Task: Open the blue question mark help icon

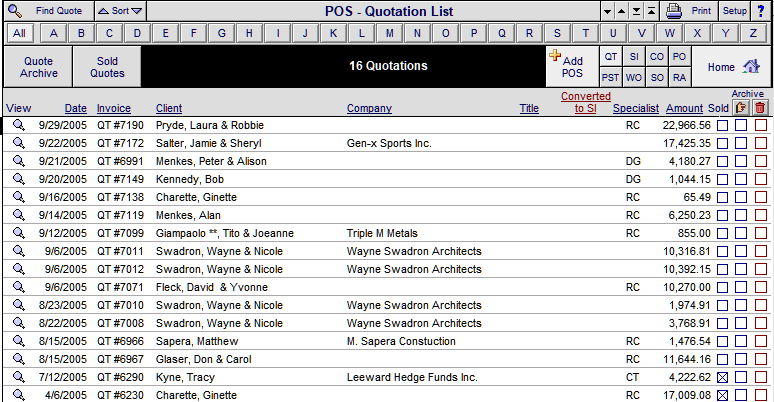Action: 761,11
